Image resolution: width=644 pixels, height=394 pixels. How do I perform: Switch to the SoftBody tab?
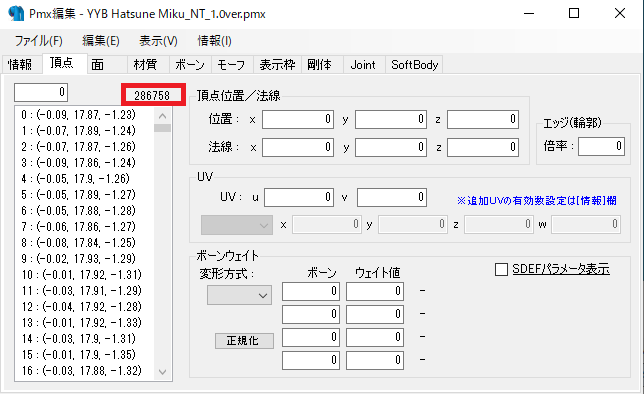(x=414, y=65)
